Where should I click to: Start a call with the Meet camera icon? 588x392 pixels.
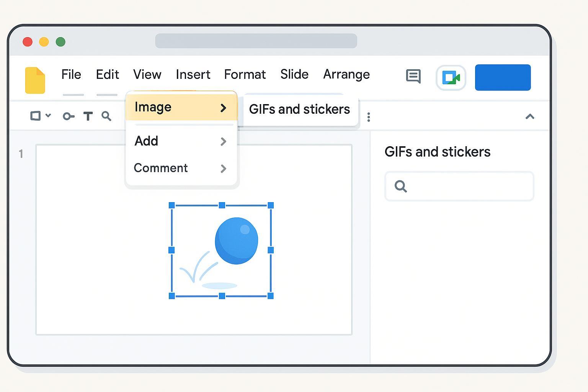coord(451,78)
